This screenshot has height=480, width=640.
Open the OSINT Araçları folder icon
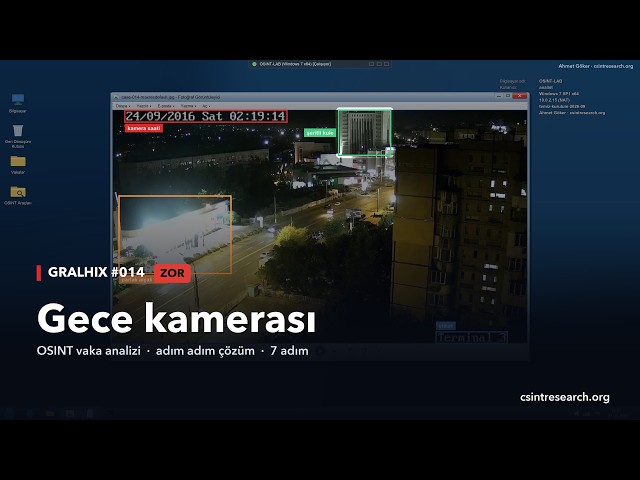18,195
